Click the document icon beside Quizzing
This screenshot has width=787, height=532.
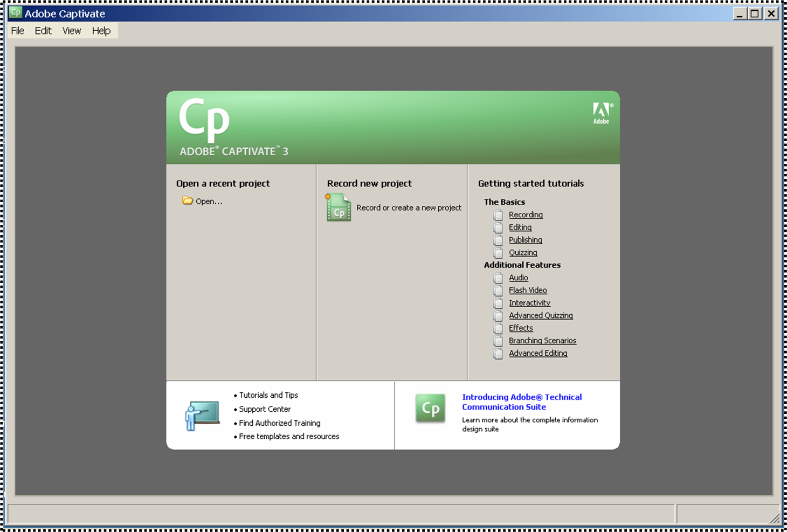[498, 253]
